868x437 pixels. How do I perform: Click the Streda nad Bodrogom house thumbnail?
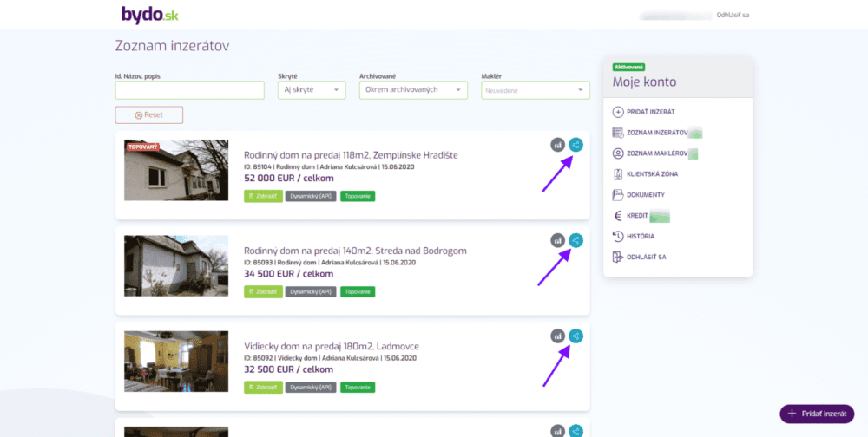click(x=176, y=265)
